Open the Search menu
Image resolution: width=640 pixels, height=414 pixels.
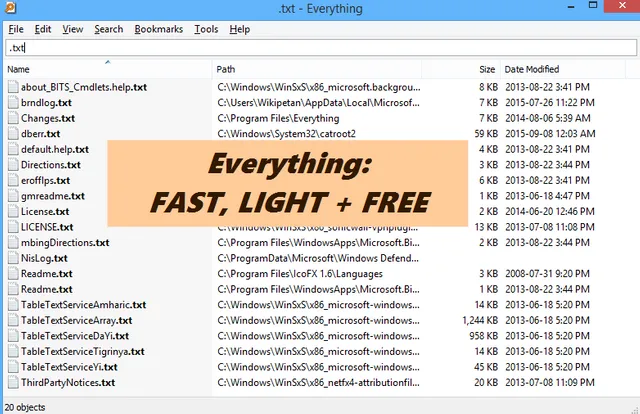click(x=109, y=29)
